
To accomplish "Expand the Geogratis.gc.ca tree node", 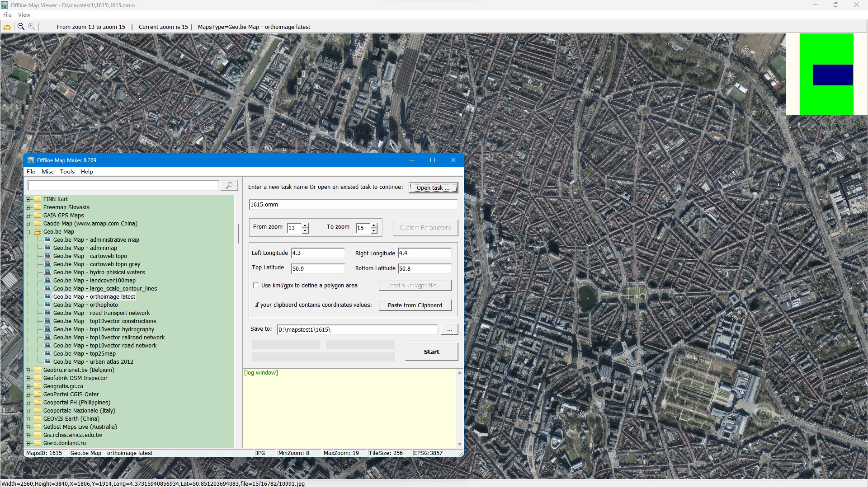I will click(x=28, y=386).
